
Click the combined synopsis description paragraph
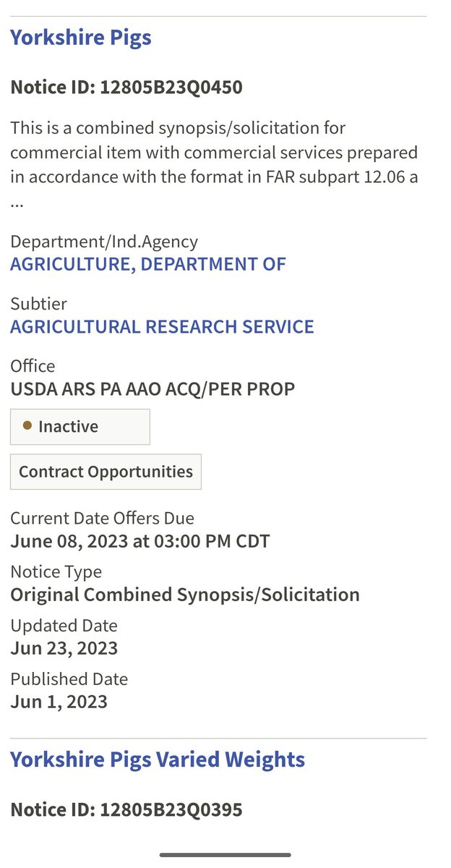(214, 153)
